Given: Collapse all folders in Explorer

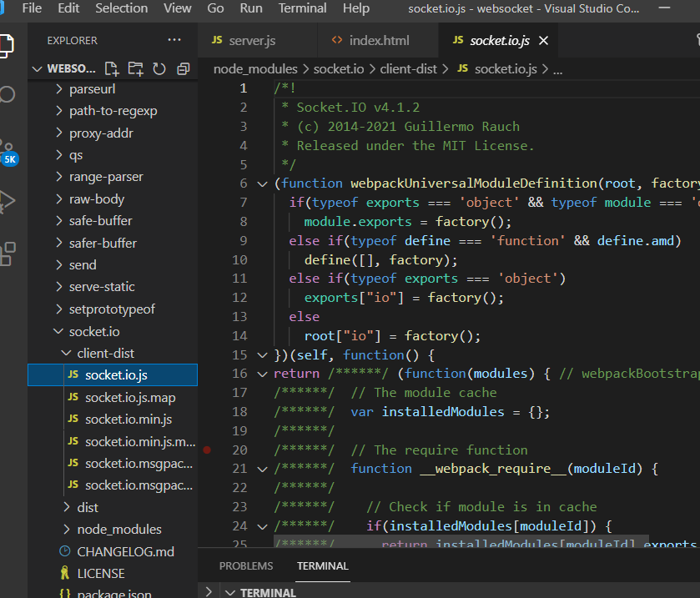Looking at the screenshot, I should click(183, 68).
